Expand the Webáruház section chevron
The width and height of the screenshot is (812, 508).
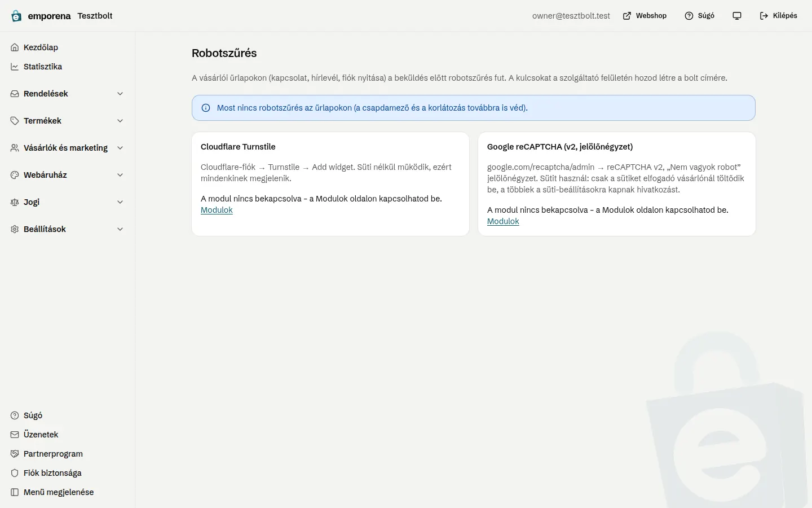tap(120, 175)
